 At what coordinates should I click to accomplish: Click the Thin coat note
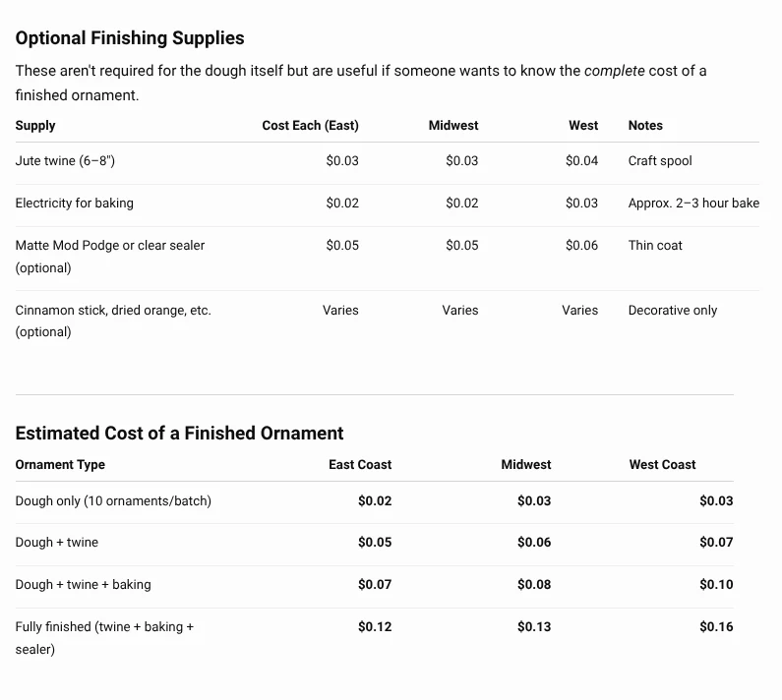coord(655,246)
